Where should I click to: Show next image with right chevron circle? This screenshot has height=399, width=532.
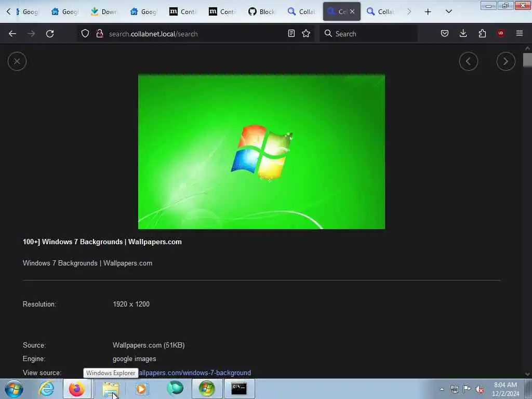pos(506,61)
